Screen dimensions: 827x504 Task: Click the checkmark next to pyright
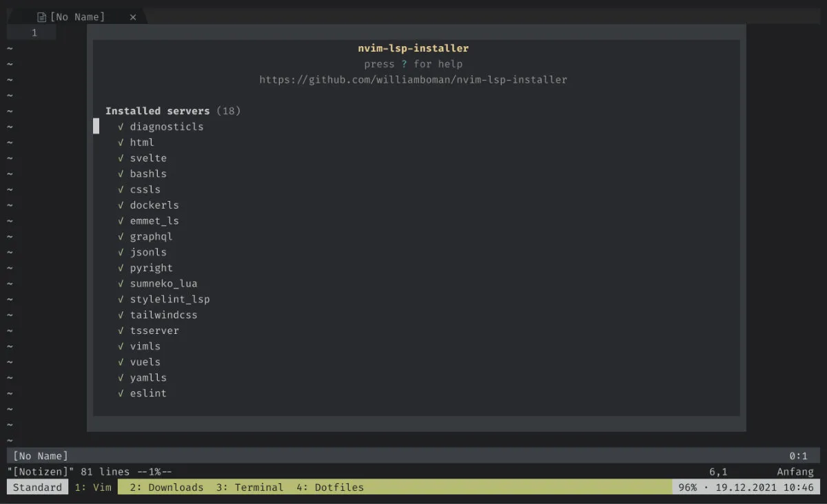121,268
